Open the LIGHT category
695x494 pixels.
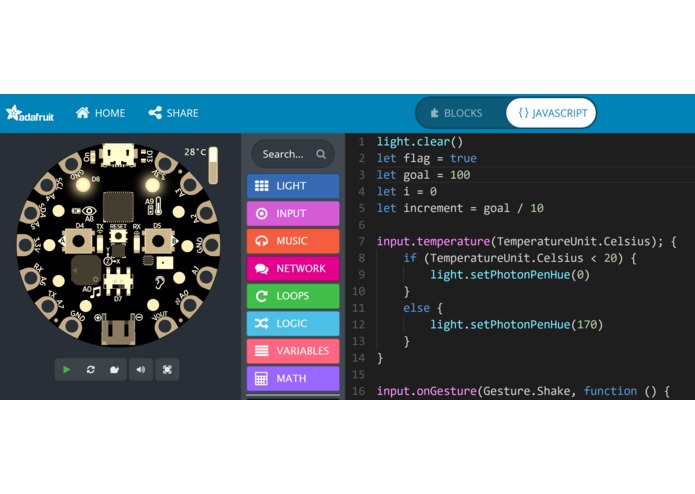click(293, 186)
